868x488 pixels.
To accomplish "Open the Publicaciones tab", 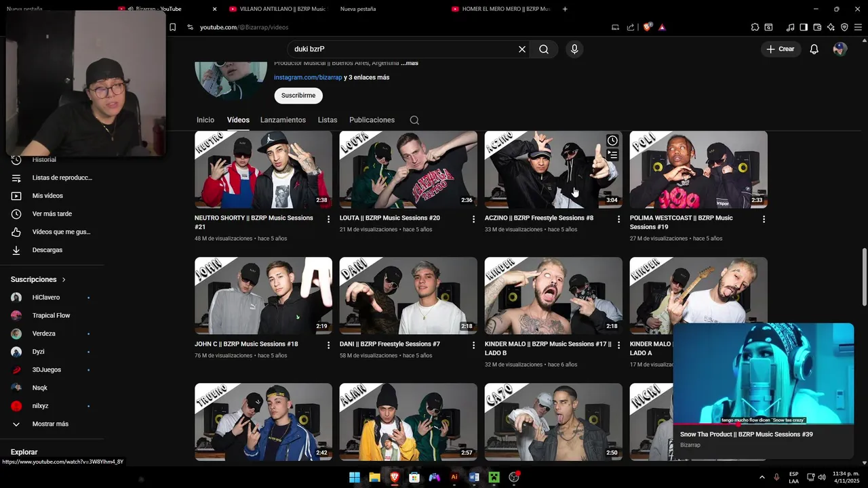I will point(372,120).
